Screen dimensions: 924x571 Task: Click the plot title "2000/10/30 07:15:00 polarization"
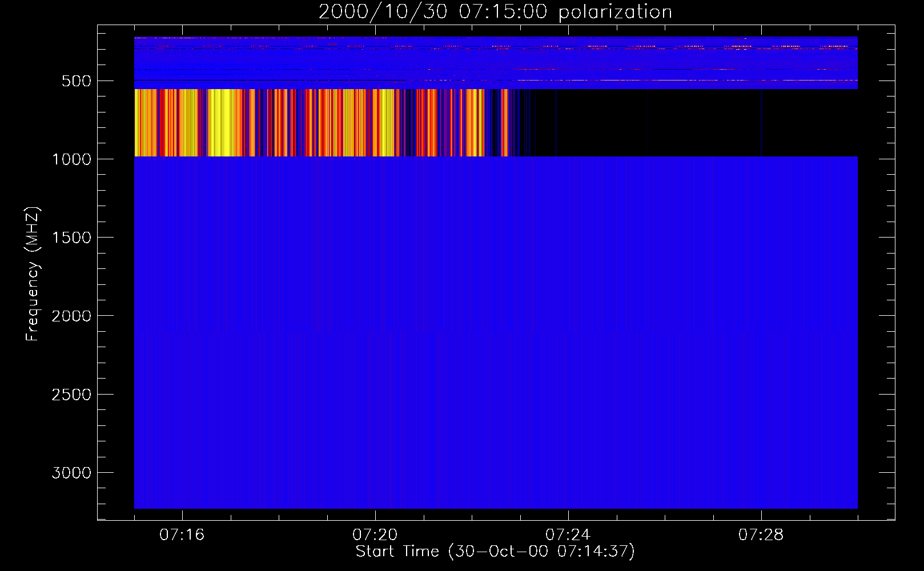click(495, 12)
